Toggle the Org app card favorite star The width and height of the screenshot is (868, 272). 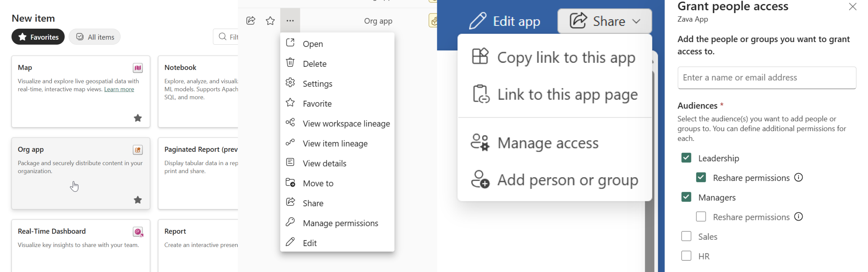138,200
